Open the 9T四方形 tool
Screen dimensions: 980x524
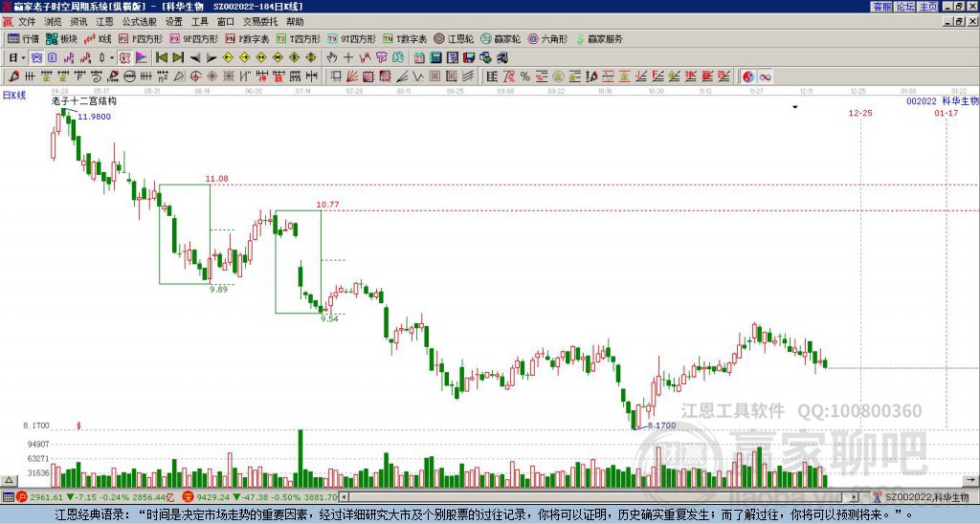click(x=352, y=38)
